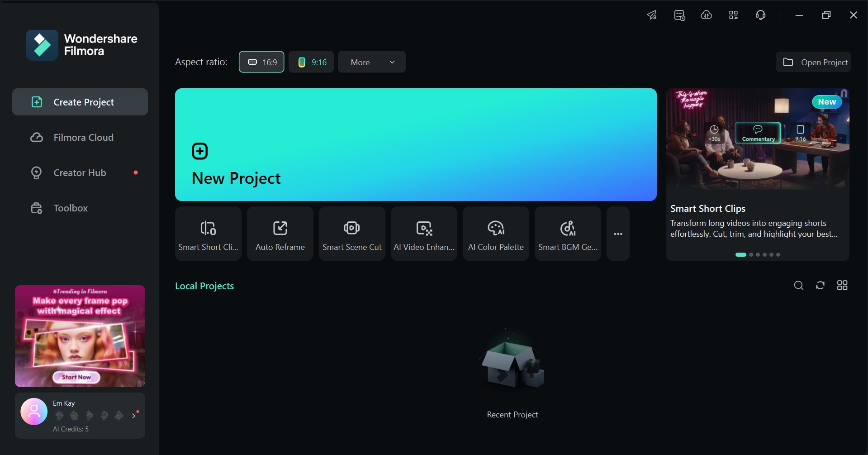Click the Commentary chip in promo image
This screenshot has width=868, height=455.
pyautogui.click(x=758, y=133)
